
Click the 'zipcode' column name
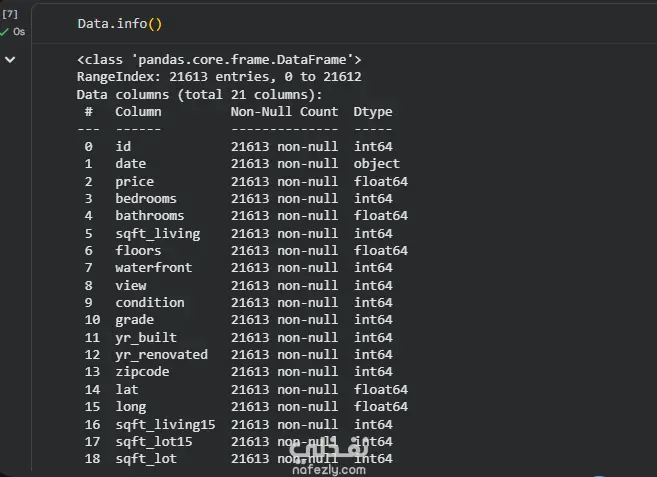pyautogui.click(x=142, y=372)
